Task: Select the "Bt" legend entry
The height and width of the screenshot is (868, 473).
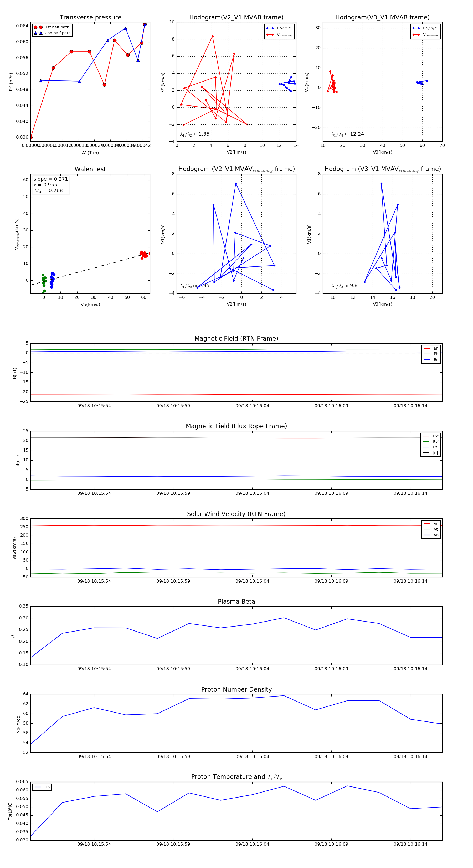Action: (x=431, y=354)
